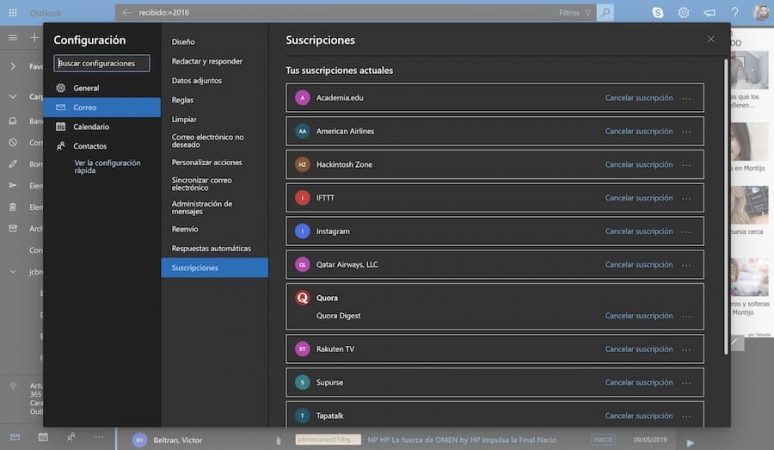Click the Buscar configuraciones search field
Viewport: 774px width, 450px height.
(x=102, y=63)
